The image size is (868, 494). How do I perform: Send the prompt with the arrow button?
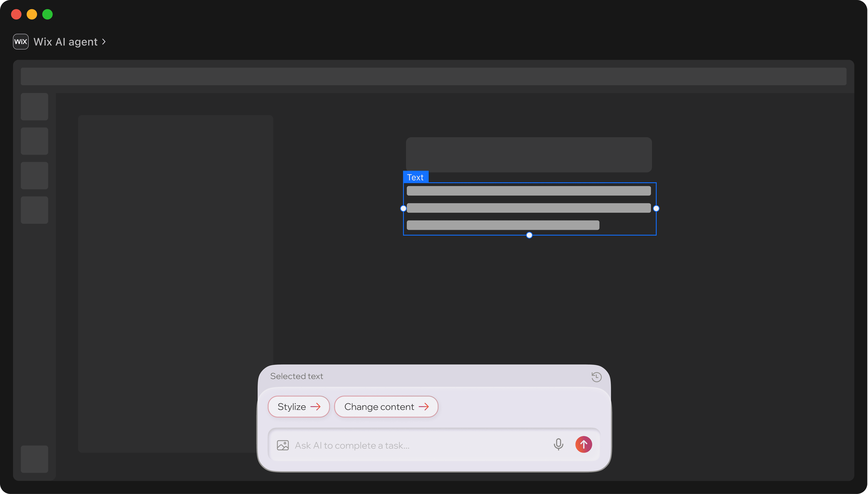pos(584,444)
